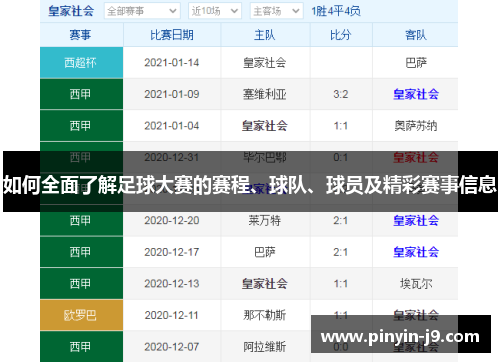Open the 皇家社会 link in the 2020-12-17 row
This screenshot has width=500, height=362.
[416, 252]
